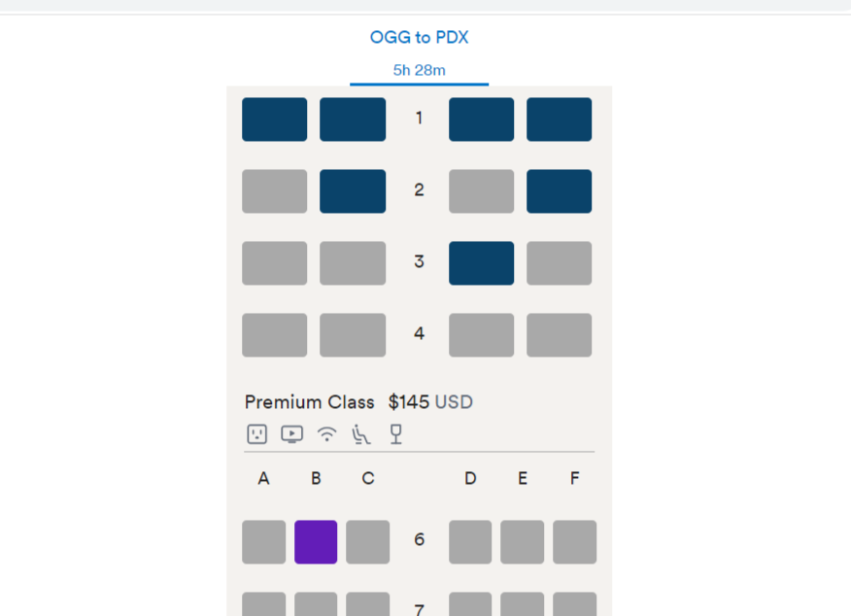
Task: Click unavailable gray seat 6A
Action: 264,541
